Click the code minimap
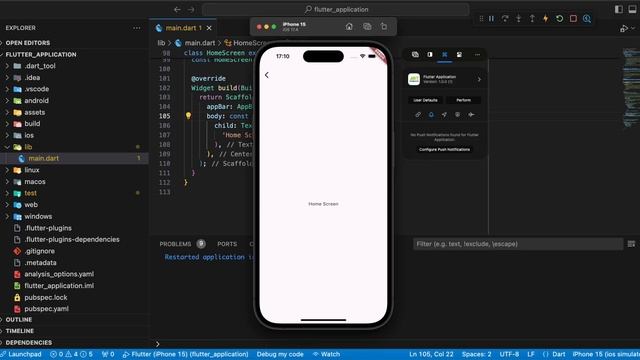Viewport: 640px width, 360px height. point(631,88)
